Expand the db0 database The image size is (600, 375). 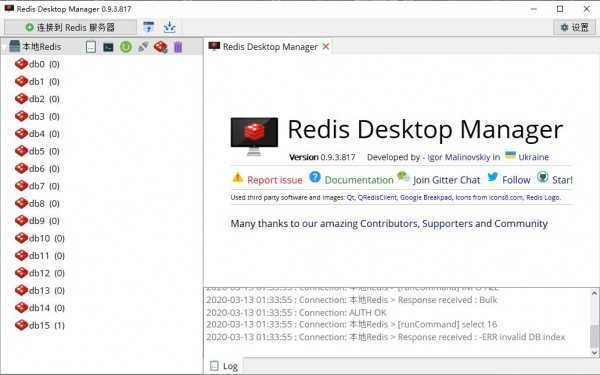[37, 64]
